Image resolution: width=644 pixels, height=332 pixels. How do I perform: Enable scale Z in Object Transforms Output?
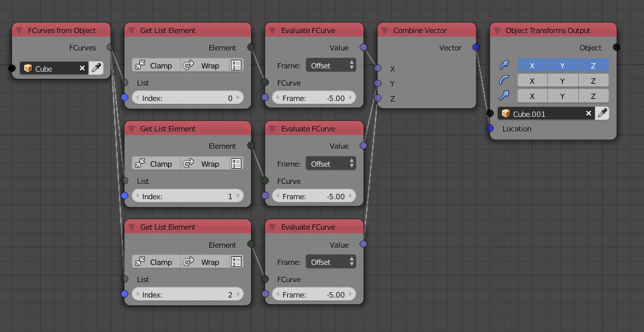coord(593,96)
